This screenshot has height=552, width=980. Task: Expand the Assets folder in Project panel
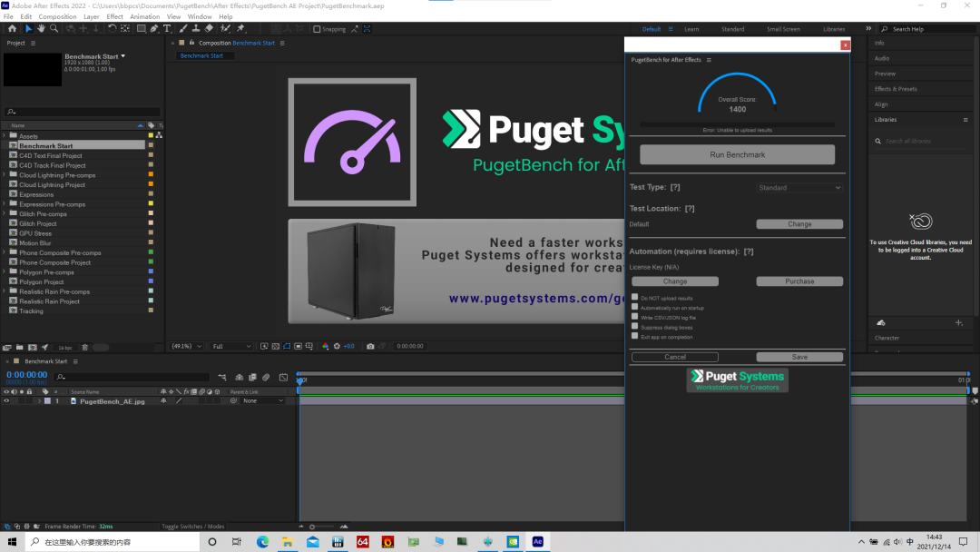pyautogui.click(x=5, y=136)
